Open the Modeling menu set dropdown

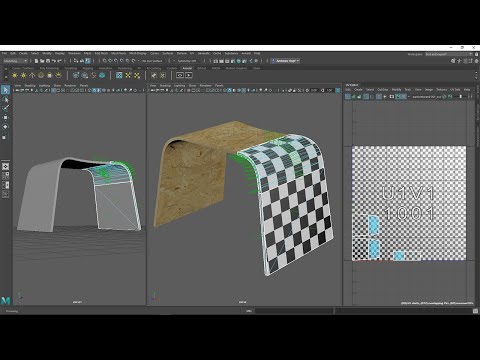[x=15, y=61]
